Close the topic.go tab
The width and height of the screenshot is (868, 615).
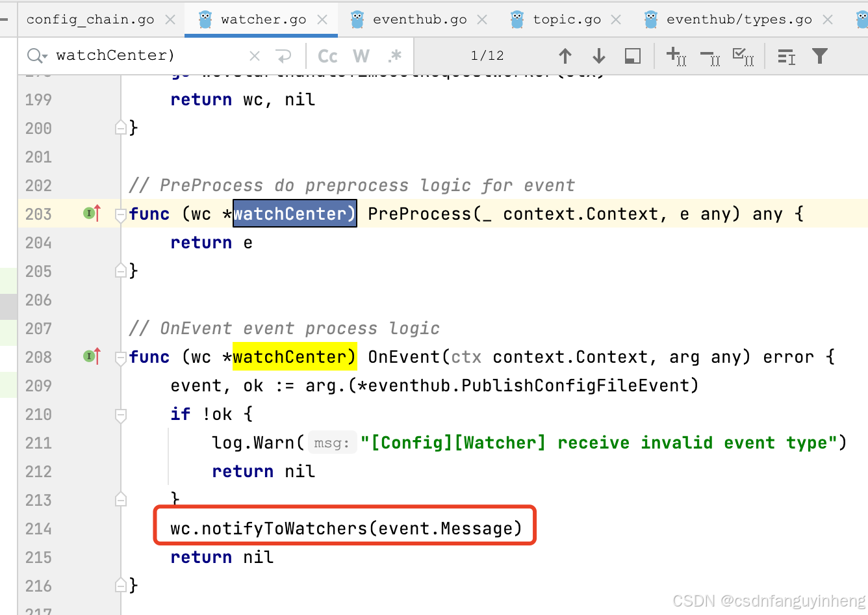pos(616,20)
